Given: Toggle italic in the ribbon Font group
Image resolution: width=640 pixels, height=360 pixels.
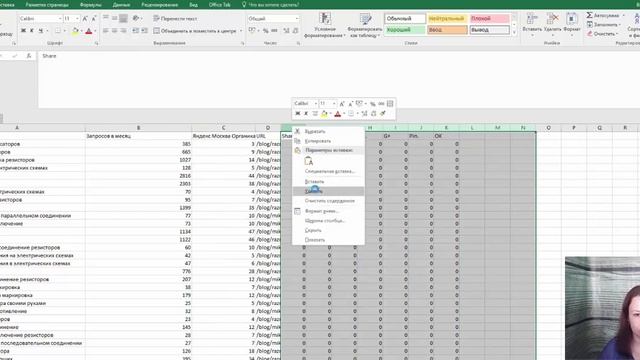Looking at the screenshot, I should (31, 31).
